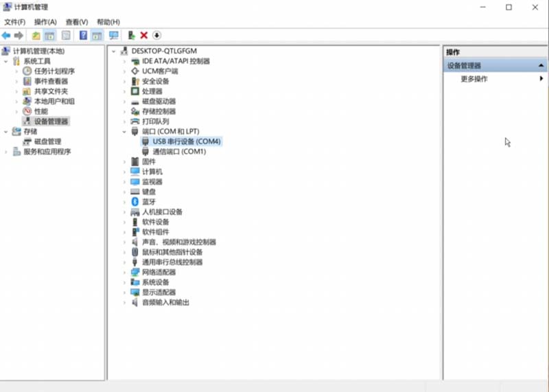Screen dimensions: 549x392
Task: Expand the 磁盘驱动器 node arrow
Action: tap(124, 102)
